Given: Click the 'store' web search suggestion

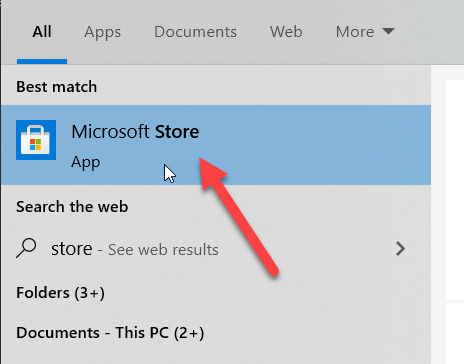Looking at the screenshot, I should [x=72, y=249].
